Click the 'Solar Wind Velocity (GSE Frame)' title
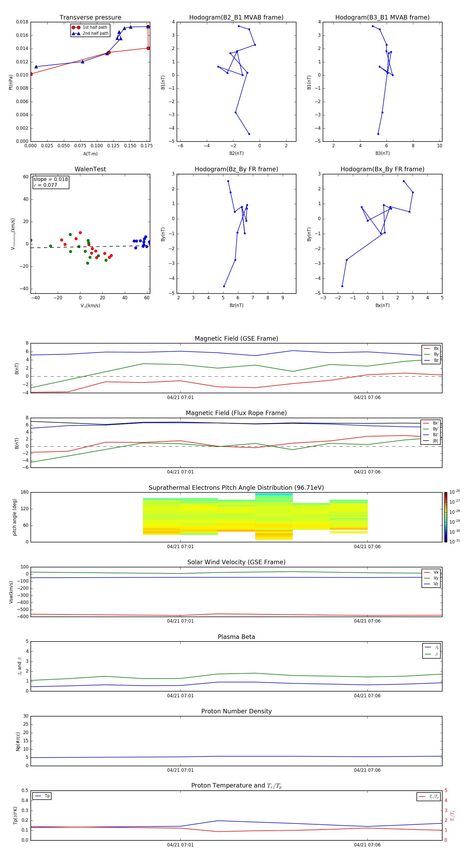 [236, 562]
